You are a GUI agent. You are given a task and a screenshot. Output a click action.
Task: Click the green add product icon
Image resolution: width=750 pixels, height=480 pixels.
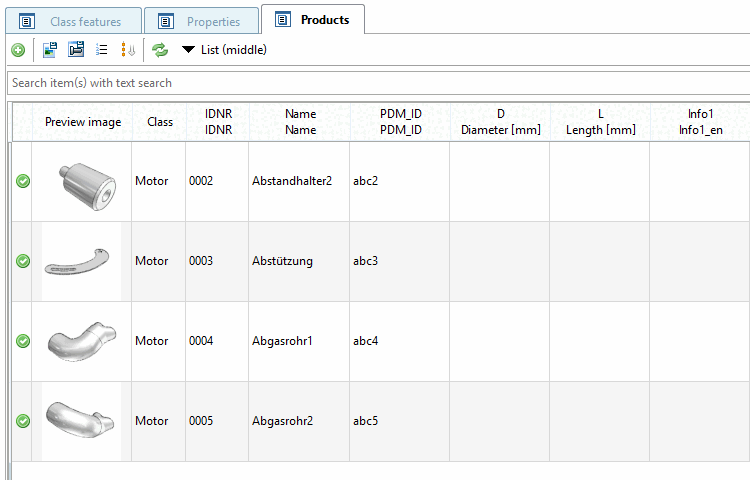[x=18, y=50]
